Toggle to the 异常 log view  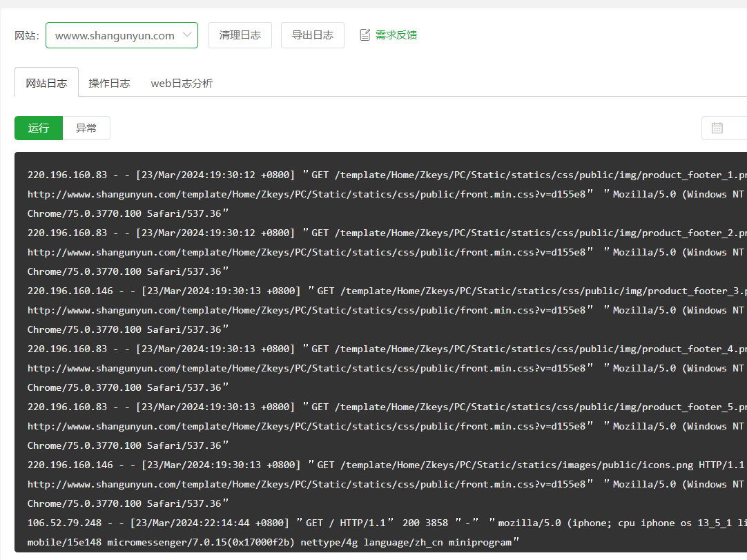click(86, 128)
